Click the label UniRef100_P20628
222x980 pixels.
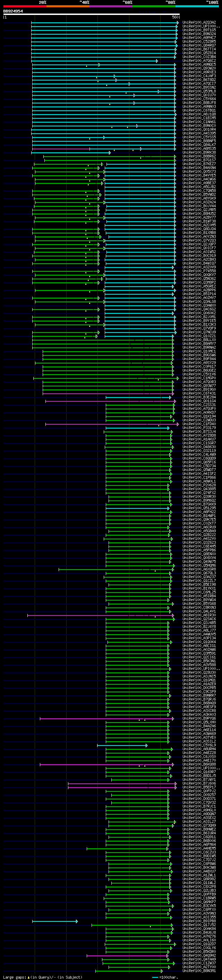[199, 485]
